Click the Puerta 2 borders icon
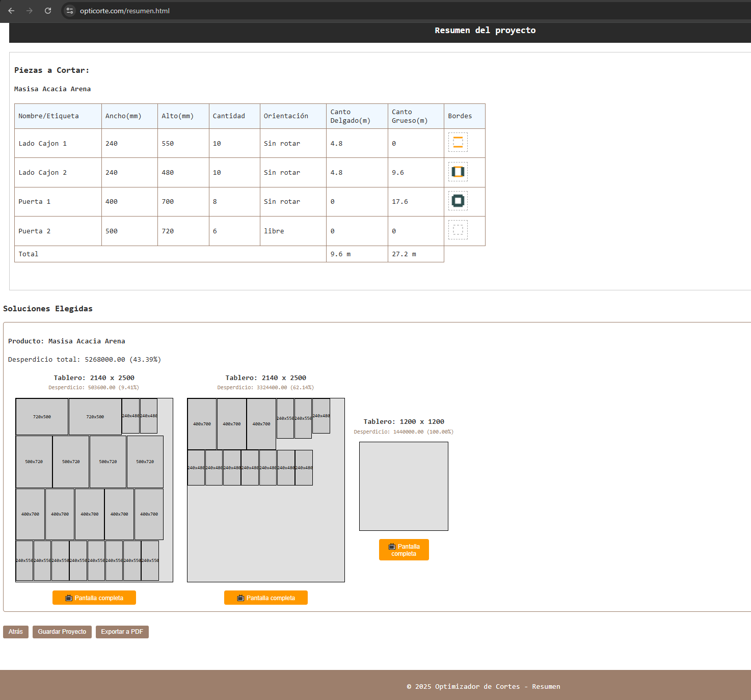The width and height of the screenshot is (751, 700). coord(458,230)
